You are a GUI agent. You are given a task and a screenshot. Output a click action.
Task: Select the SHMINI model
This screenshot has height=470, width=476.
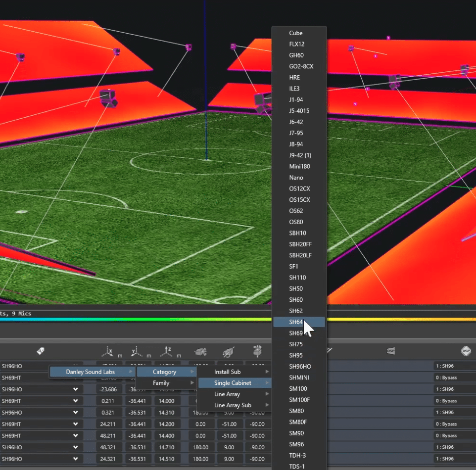pyautogui.click(x=299, y=377)
